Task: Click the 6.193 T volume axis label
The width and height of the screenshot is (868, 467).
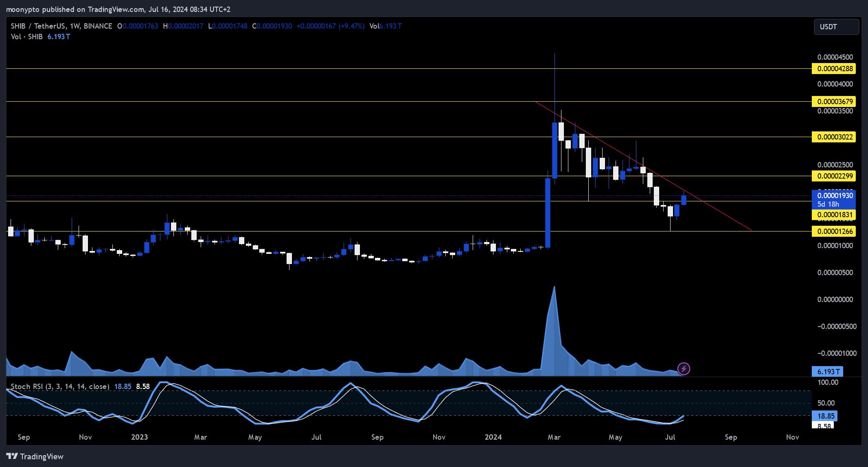Action: (x=827, y=372)
